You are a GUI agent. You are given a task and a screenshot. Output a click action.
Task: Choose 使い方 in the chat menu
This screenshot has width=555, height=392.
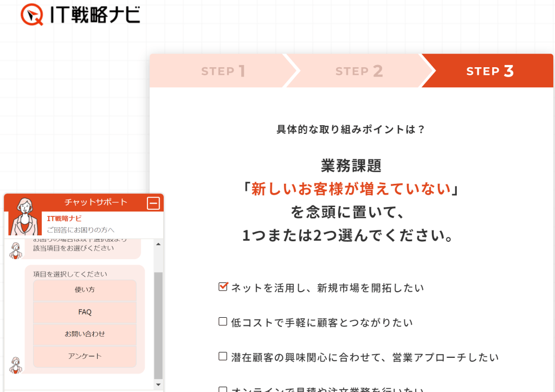[x=85, y=290]
